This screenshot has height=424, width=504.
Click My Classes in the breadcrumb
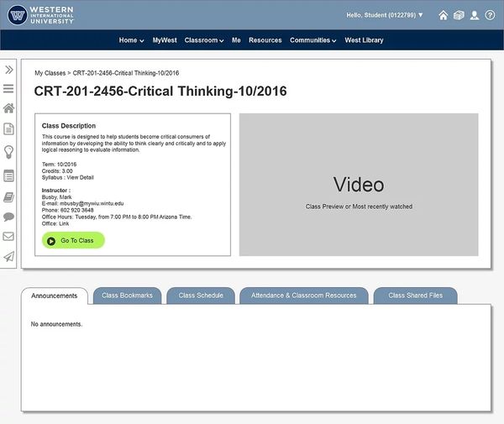coord(50,74)
